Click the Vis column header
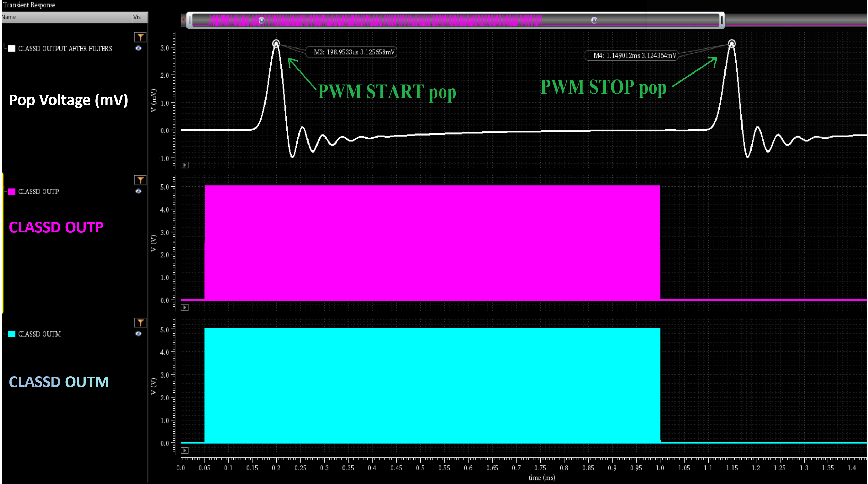This screenshot has width=868, height=484. [x=137, y=17]
